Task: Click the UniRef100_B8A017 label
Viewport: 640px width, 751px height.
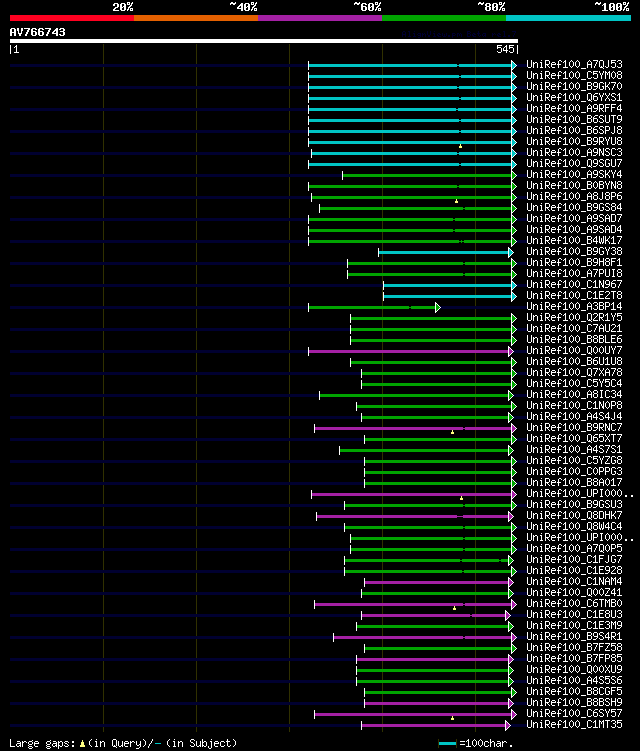Action: click(x=574, y=483)
